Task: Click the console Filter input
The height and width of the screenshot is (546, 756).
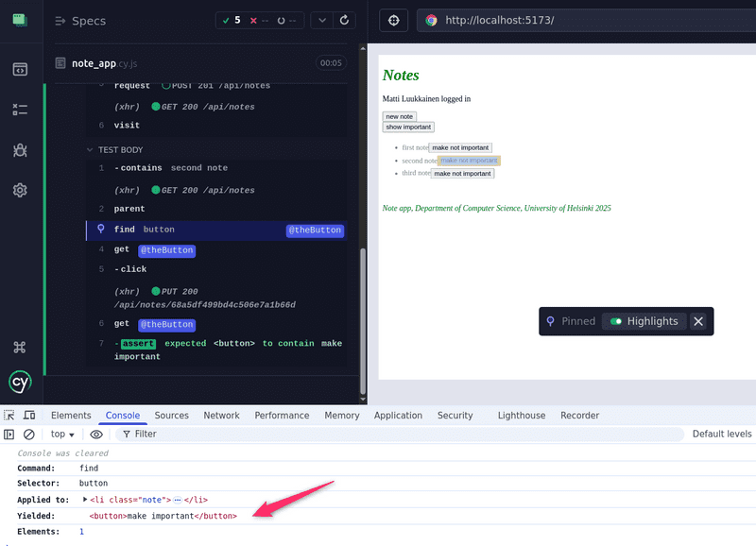Action: [x=399, y=435]
